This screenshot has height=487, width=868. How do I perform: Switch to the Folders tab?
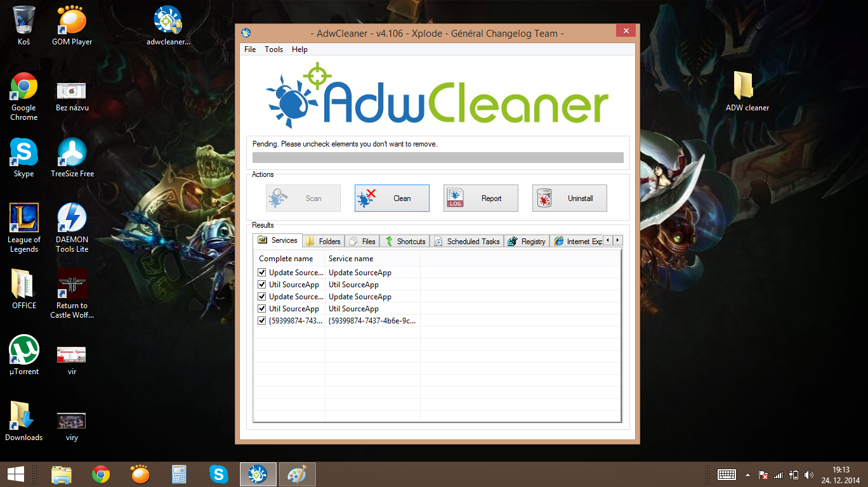click(324, 242)
